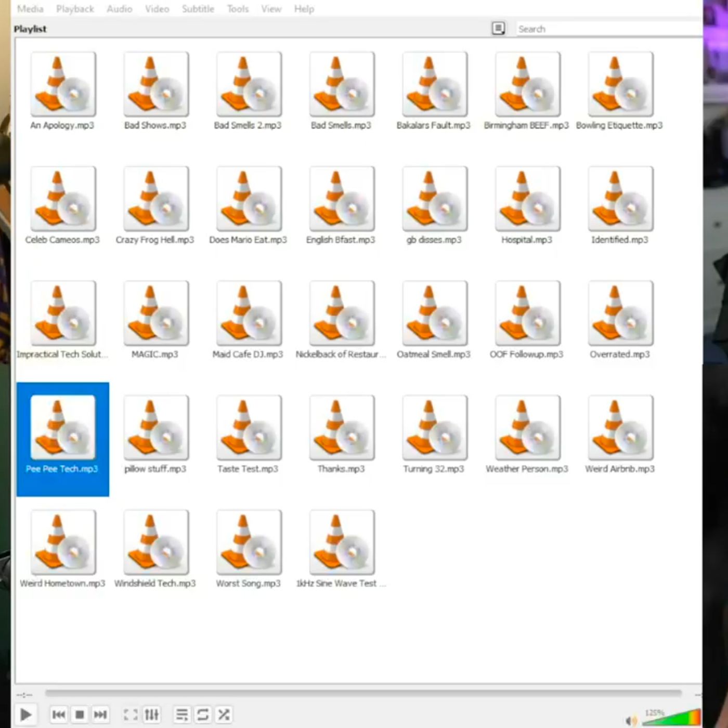728x728 pixels.
Task: Open the Playback menu
Action: (75, 9)
